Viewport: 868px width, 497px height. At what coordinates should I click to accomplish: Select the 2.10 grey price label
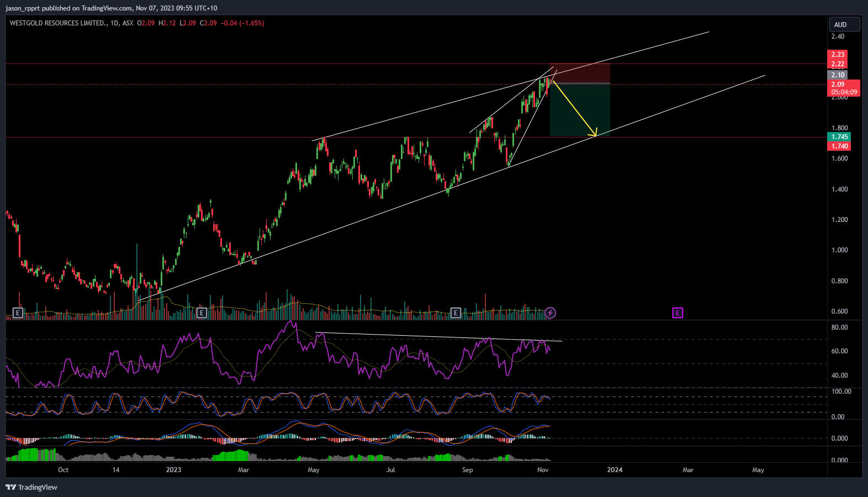pyautogui.click(x=838, y=75)
